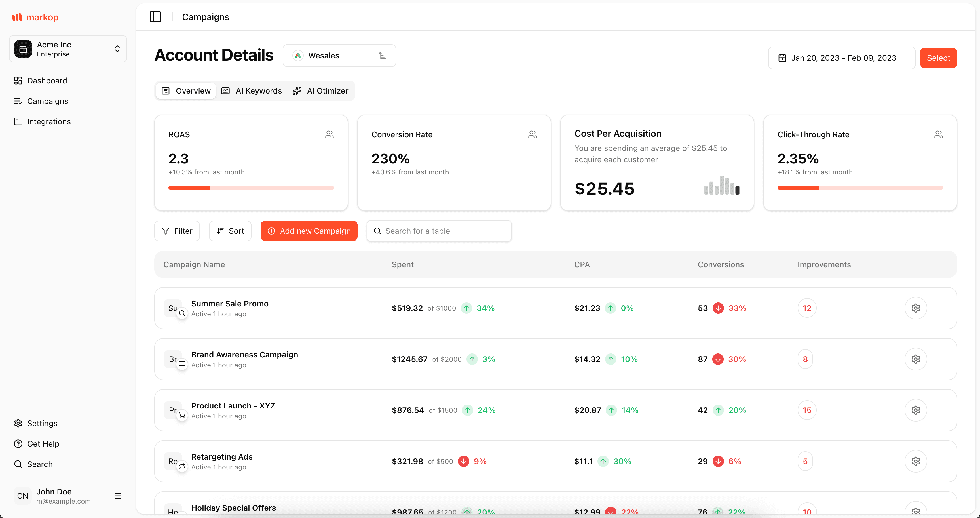Click the markop logo icon
980x518 pixels.
click(x=17, y=17)
